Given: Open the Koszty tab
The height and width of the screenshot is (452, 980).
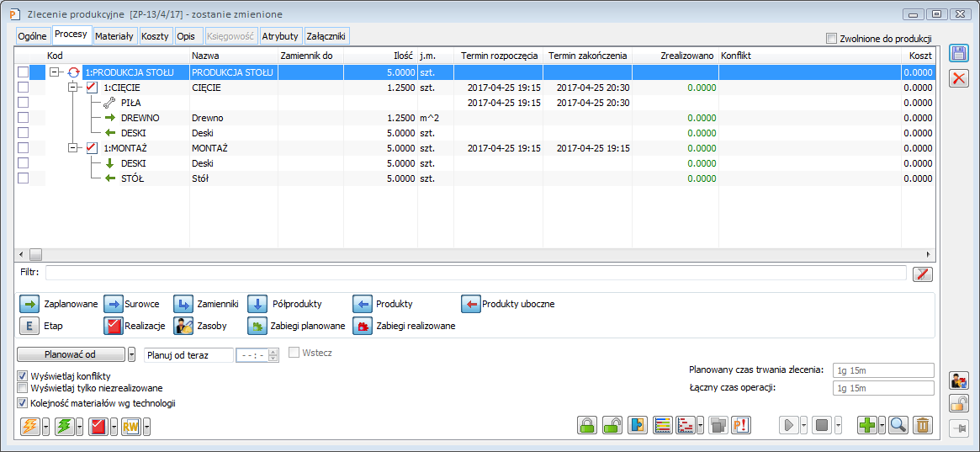Looking at the screenshot, I should tap(156, 36).
